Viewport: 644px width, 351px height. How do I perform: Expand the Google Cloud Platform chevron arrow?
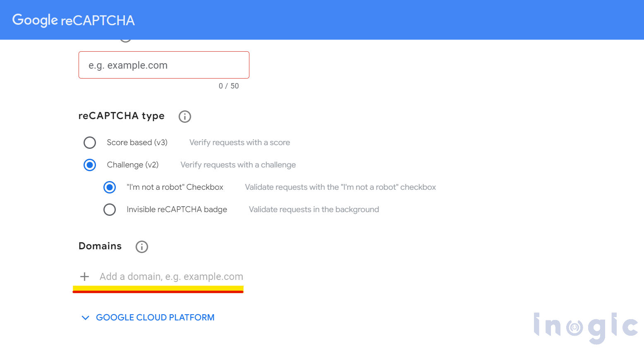coord(86,318)
